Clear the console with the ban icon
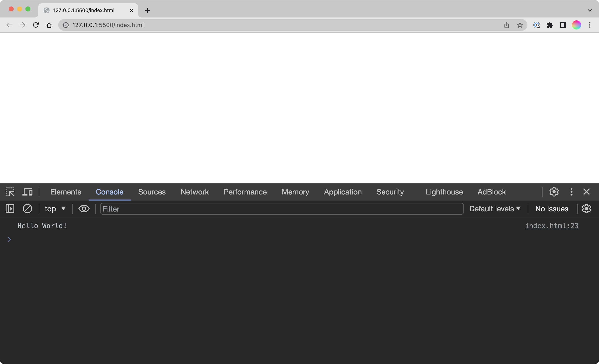The height and width of the screenshot is (364, 599). [x=27, y=209]
